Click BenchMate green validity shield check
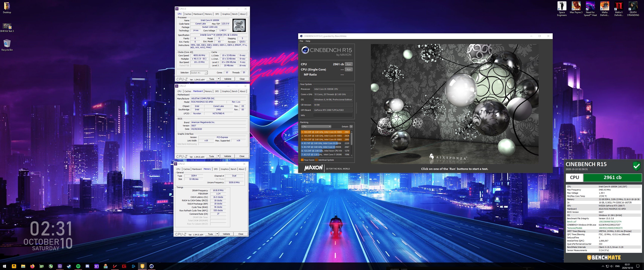The width and height of the screenshot is (644, 270). [x=637, y=166]
